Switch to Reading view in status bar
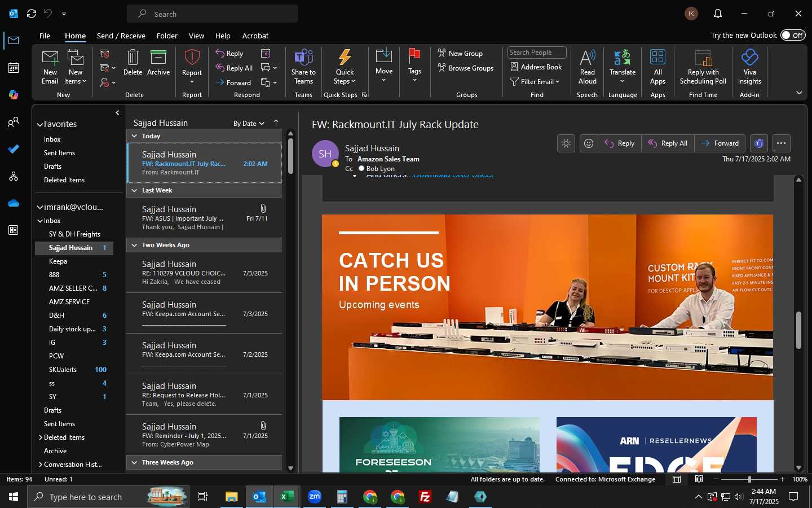812x508 pixels. 699,479
